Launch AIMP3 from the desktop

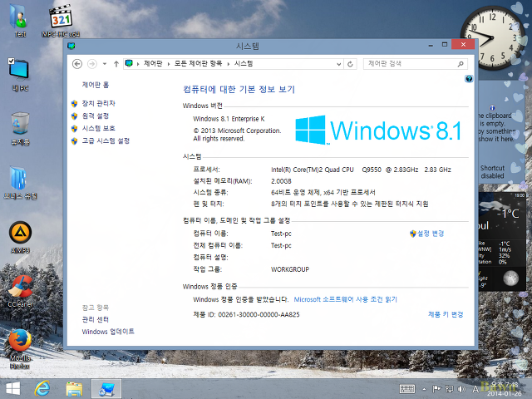click(20, 237)
